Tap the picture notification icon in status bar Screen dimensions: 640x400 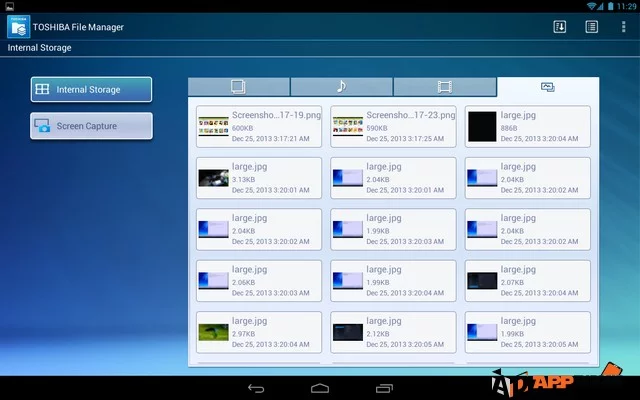(9, 6)
